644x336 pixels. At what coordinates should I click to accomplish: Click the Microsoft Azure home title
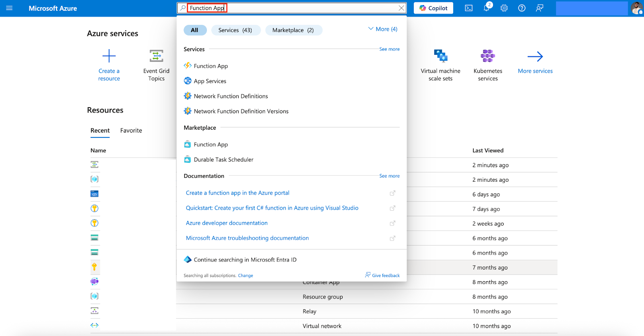[x=53, y=8]
